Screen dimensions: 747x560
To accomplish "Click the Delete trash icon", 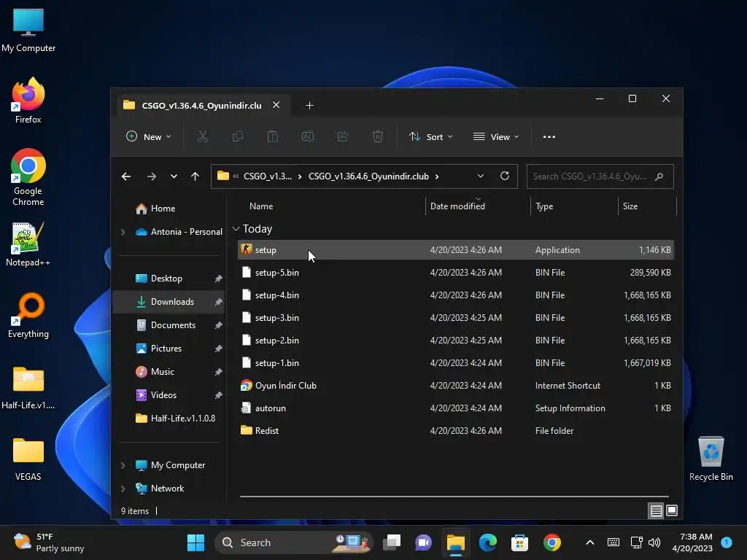I will pos(378,136).
